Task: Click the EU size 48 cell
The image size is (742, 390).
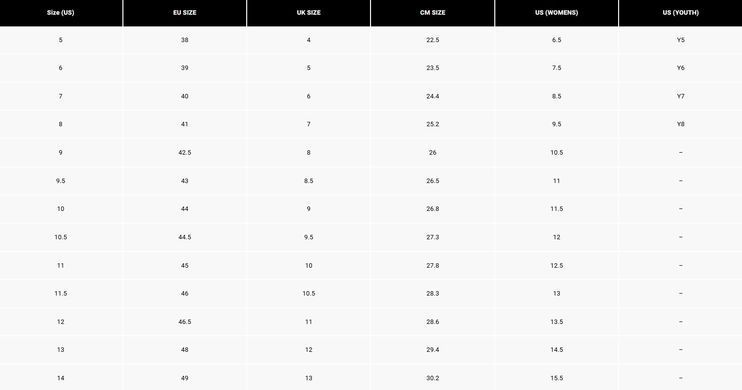Action: click(x=185, y=350)
